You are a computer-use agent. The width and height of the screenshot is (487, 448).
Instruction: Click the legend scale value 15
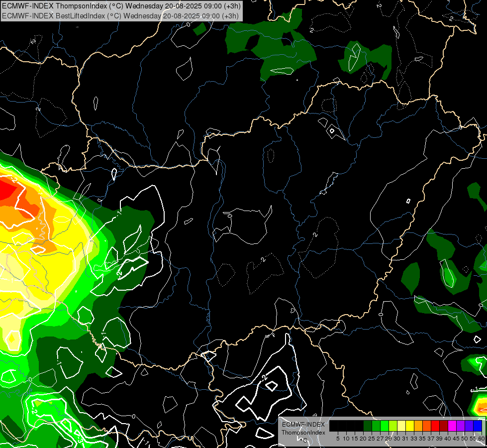click(355, 439)
